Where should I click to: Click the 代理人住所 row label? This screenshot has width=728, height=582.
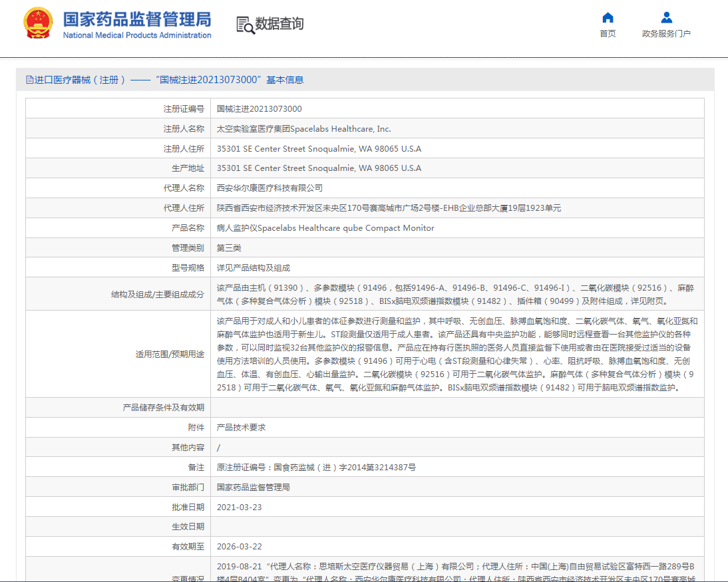pos(184,208)
